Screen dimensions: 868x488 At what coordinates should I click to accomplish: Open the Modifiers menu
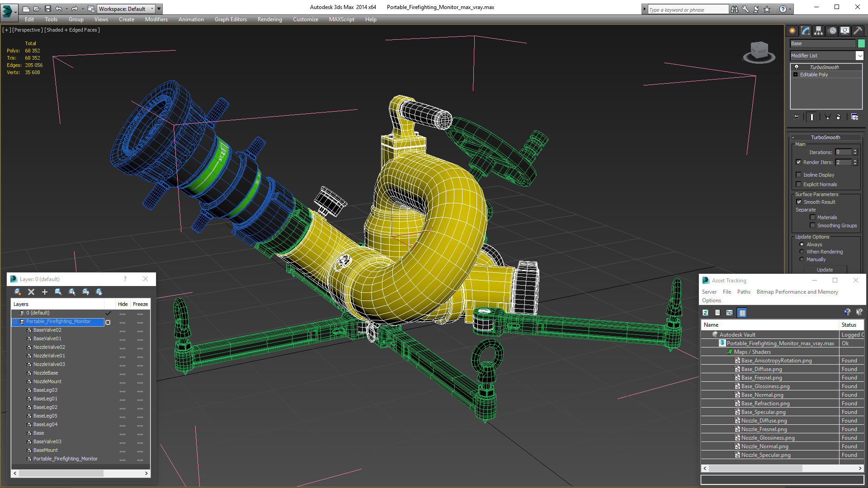[156, 19]
